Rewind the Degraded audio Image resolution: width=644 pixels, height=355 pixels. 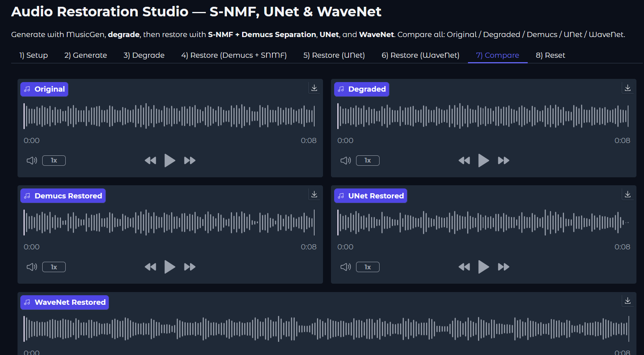pyautogui.click(x=464, y=161)
